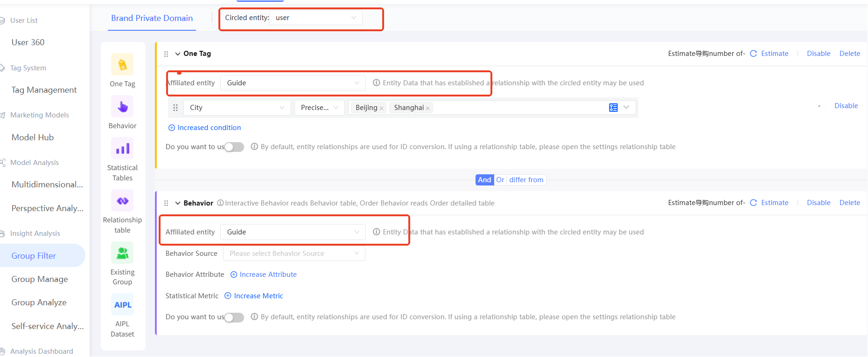Select the One Tag component icon
Viewport: 868px width, 357px height.
pos(122,64)
